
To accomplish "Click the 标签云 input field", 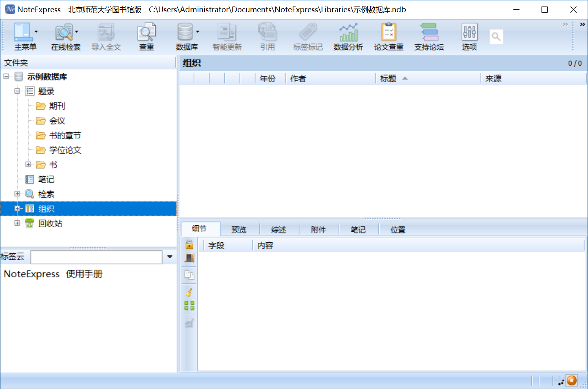I will (97, 257).
